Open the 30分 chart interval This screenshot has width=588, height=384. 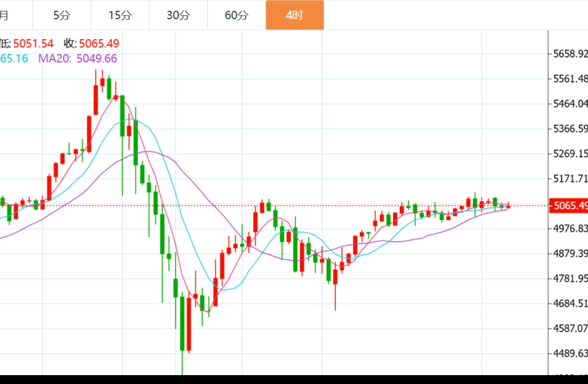178,15
